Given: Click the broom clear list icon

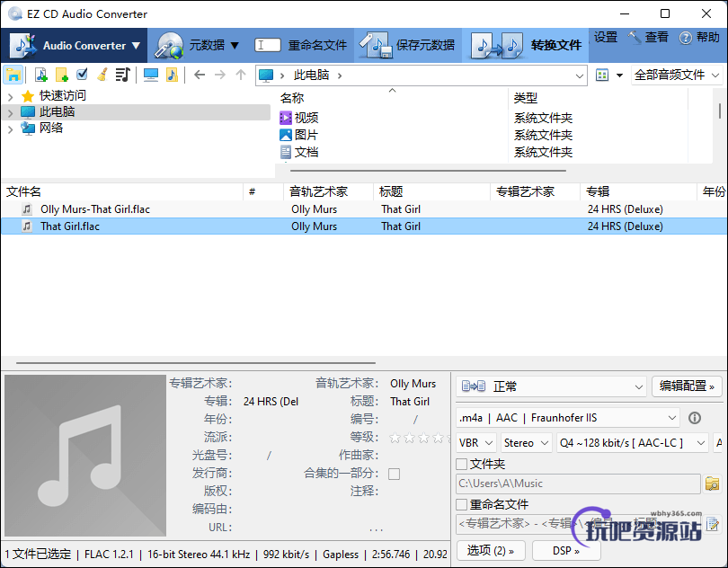Looking at the screenshot, I should tap(102, 75).
